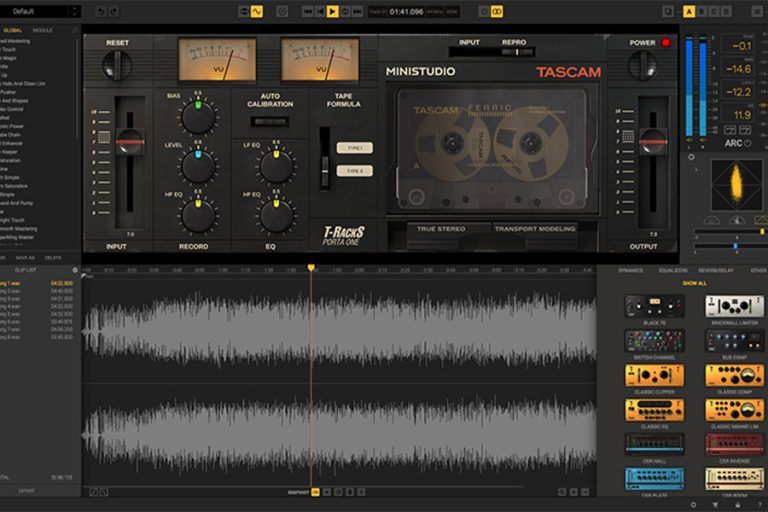
Task: Click the previous track transport button
Action: [320, 11]
